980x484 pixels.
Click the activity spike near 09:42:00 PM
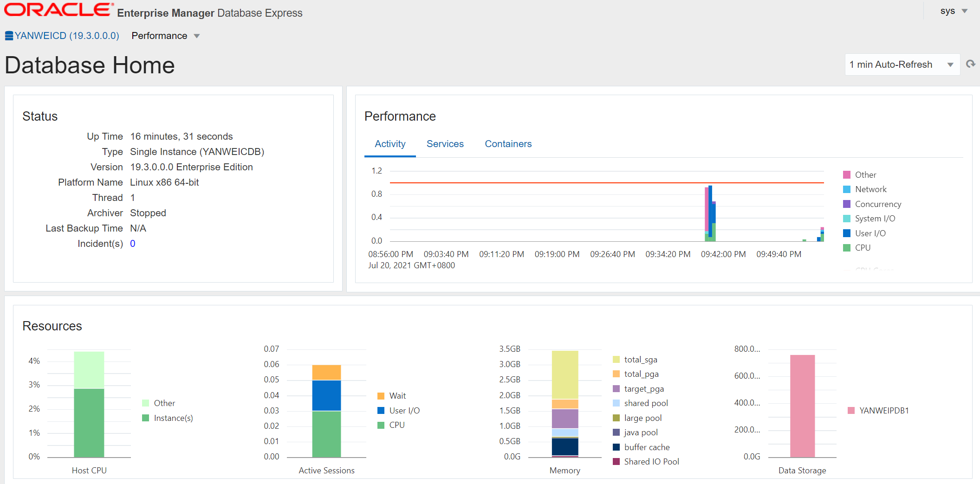click(x=710, y=213)
